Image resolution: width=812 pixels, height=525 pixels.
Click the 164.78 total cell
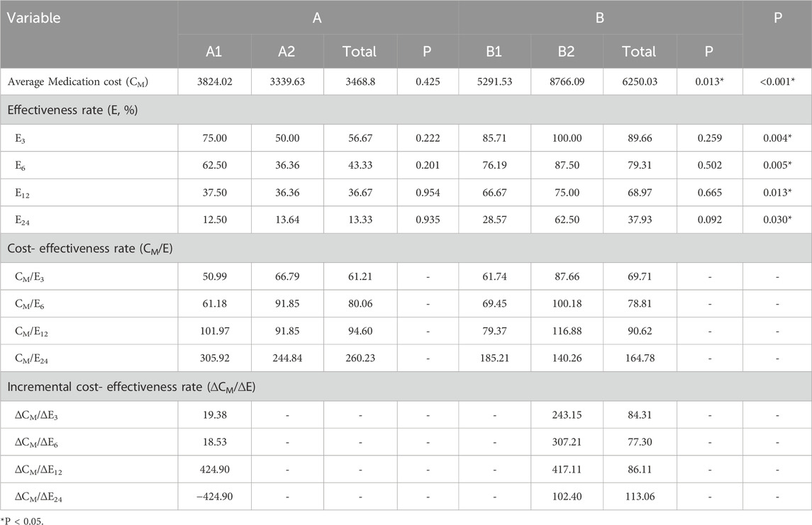(635, 359)
